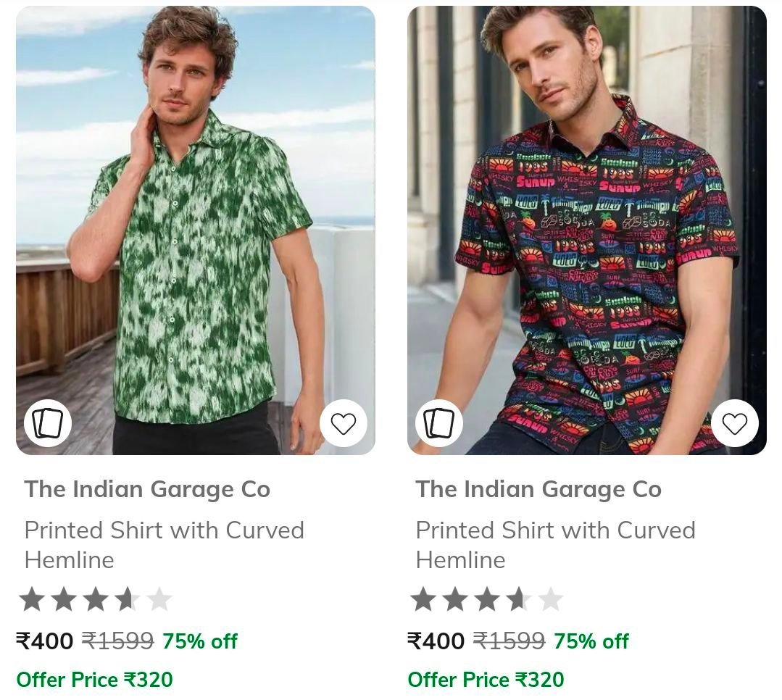
Task: Open black neon print shirt image
Action: (587, 230)
